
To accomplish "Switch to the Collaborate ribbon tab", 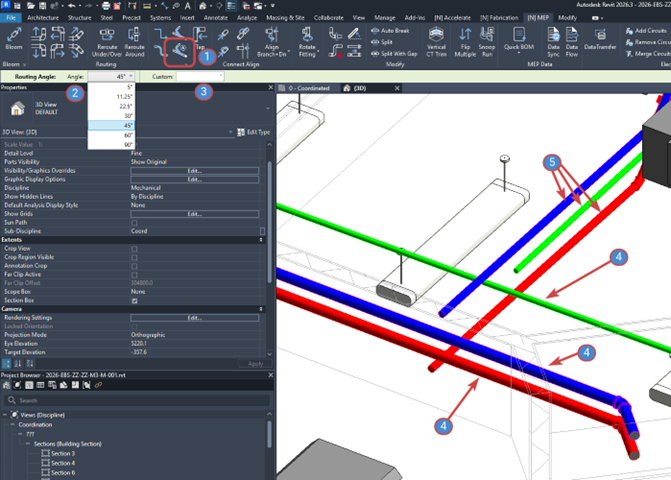I will pyautogui.click(x=327, y=17).
